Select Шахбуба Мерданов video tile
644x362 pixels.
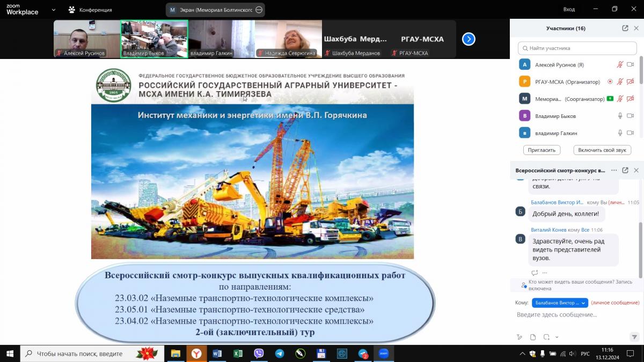click(x=355, y=39)
